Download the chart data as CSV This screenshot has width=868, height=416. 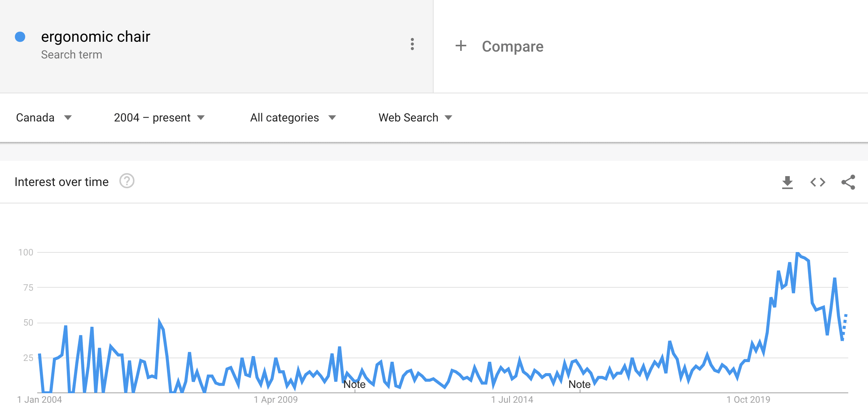coord(787,182)
